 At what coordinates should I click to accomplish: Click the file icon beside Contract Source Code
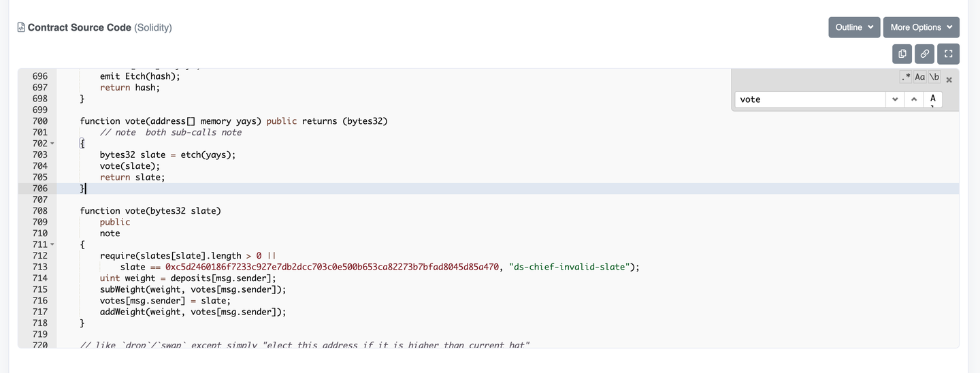pos(21,28)
